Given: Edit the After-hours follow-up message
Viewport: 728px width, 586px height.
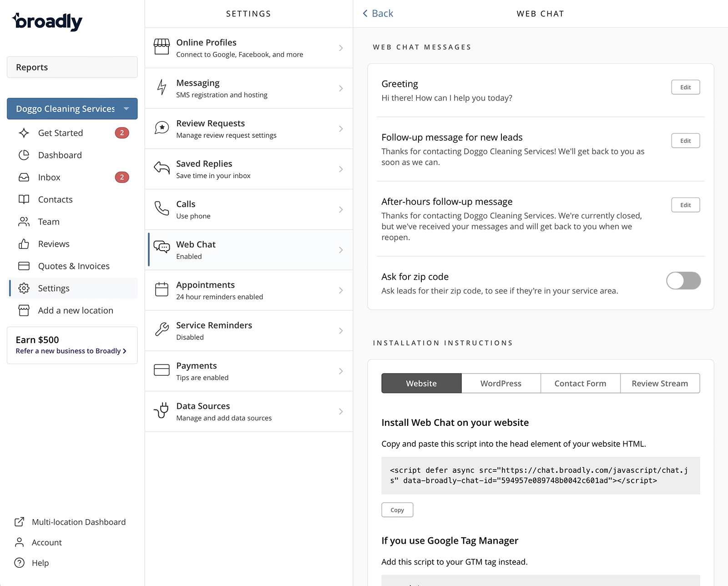Looking at the screenshot, I should (686, 205).
